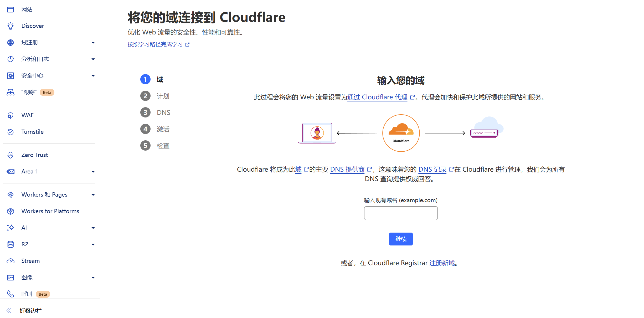
Task: Open the 网站 sidebar menu item
Action: point(27,9)
